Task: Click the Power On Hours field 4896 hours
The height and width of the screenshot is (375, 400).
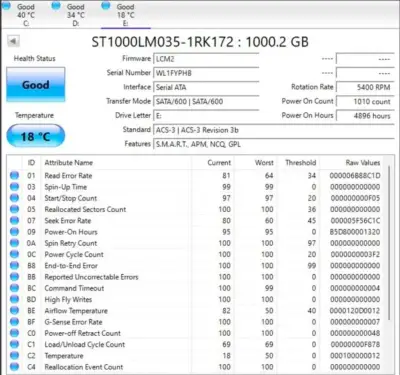Action: pyautogui.click(x=365, y=116)
